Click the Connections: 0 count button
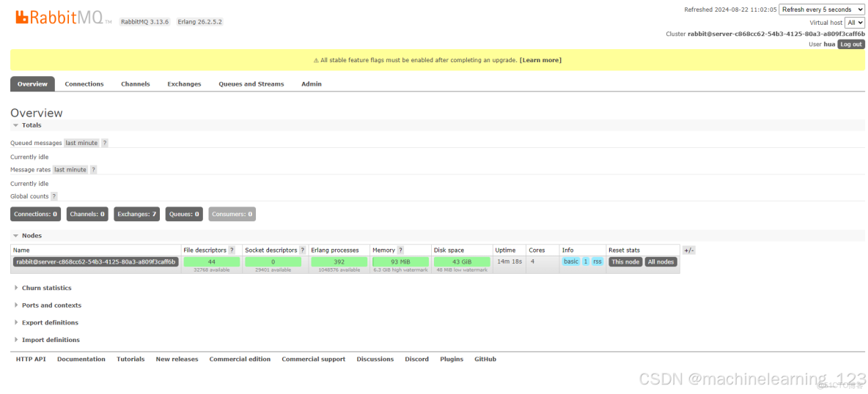 [36, 214]
